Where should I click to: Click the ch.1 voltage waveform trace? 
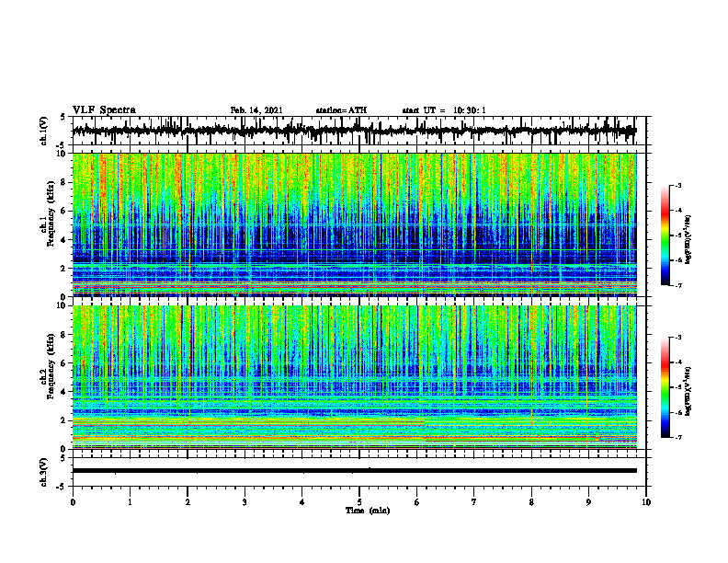tap(354, 131)
